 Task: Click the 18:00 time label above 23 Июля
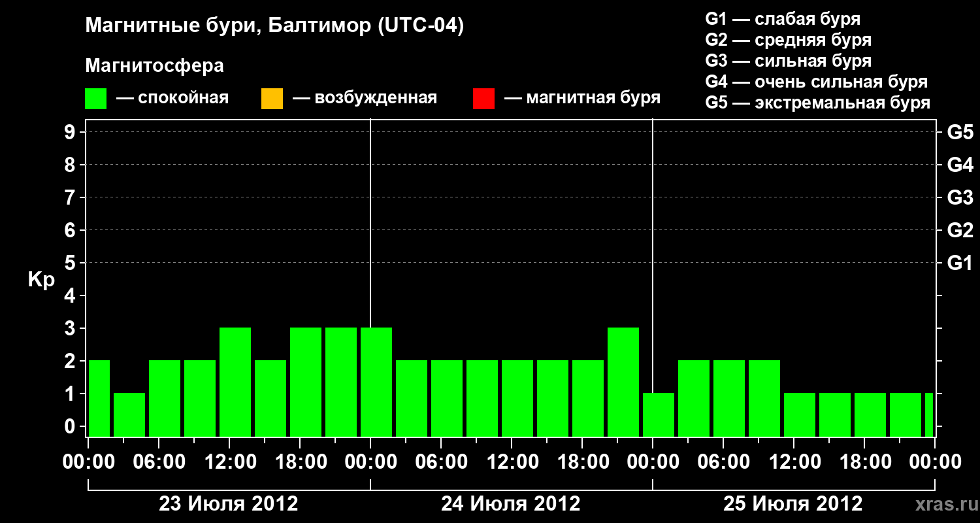coord(300,462)
